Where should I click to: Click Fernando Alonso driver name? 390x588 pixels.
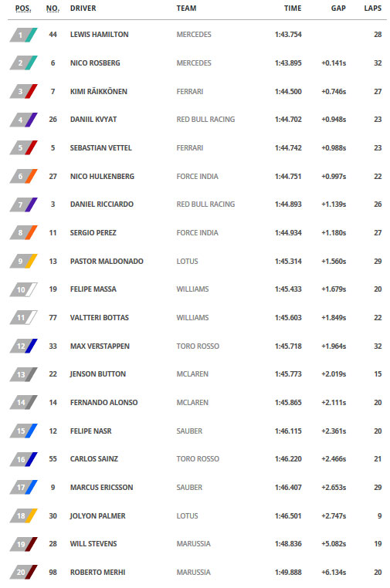pyautogui.click(x=104, y=402)
